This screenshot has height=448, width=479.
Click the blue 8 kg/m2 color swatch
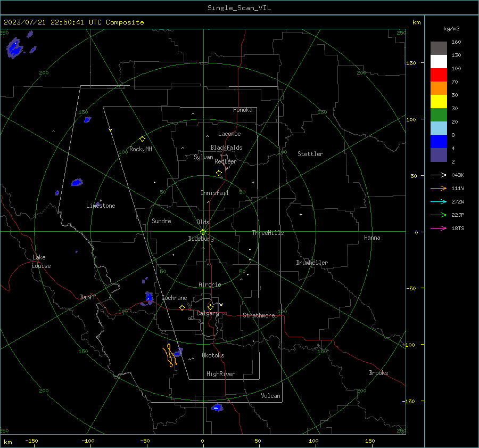[439, 142]
